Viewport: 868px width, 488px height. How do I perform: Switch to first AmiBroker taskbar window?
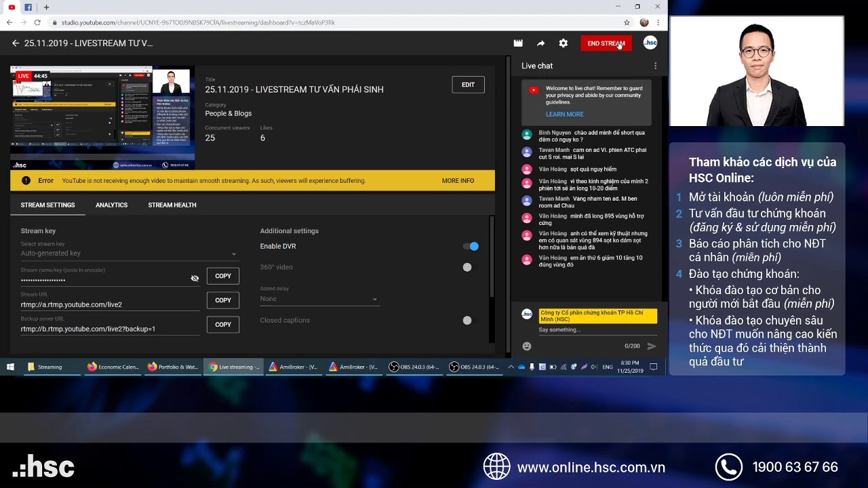pyautogui.click(x=294, y=367)
